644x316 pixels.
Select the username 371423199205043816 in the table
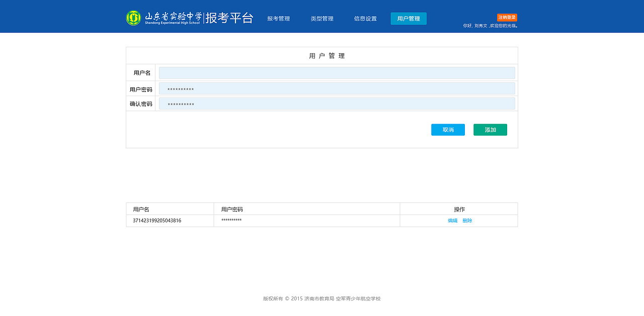click(x=157, y=220)
